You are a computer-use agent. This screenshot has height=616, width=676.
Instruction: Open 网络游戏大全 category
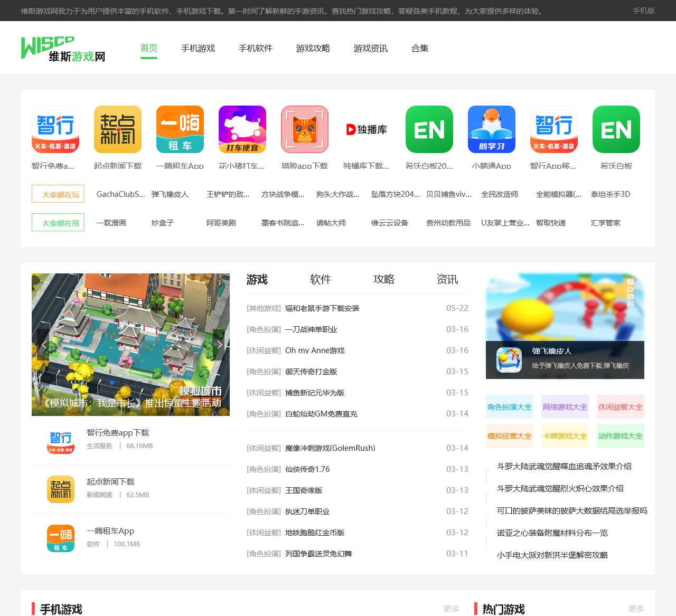click(x=565, y=407)
